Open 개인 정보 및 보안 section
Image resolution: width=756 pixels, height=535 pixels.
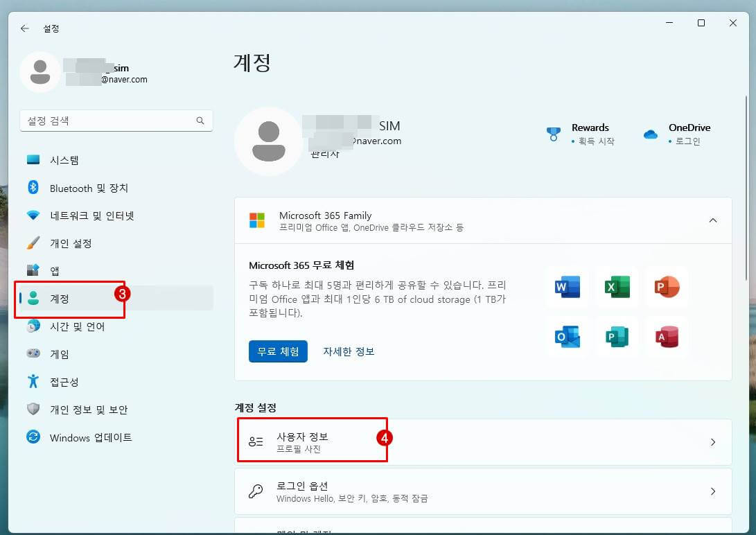click(33, 410)
